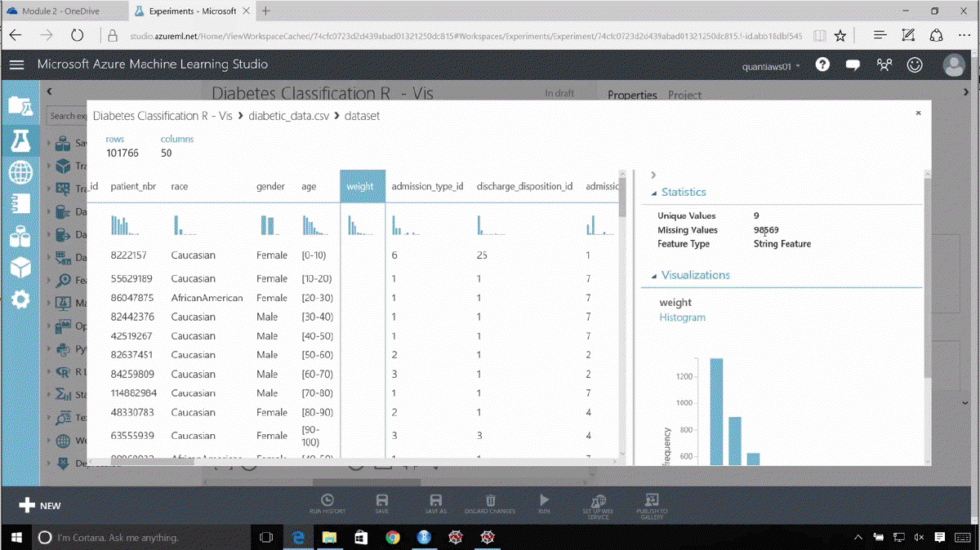
Task: Click the NEW button at bottom left
Action: pyautogui.click(x=40, y=505)
